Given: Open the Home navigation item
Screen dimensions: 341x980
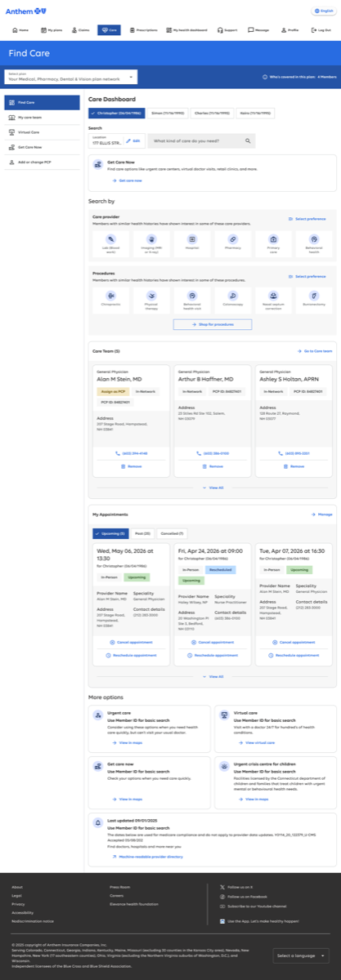Looking at the screenshot, I should tap(20, 29).
